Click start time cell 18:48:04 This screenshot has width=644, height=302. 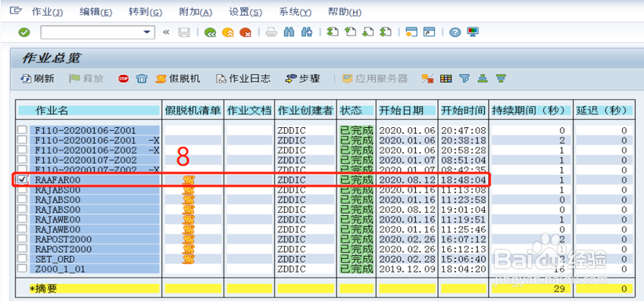coord(464,179)
